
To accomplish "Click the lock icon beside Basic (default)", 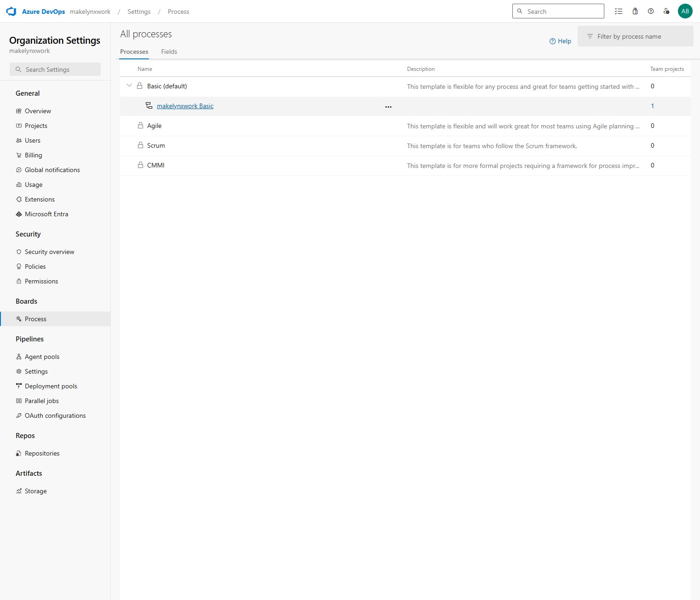I will (x=139, y=86).
